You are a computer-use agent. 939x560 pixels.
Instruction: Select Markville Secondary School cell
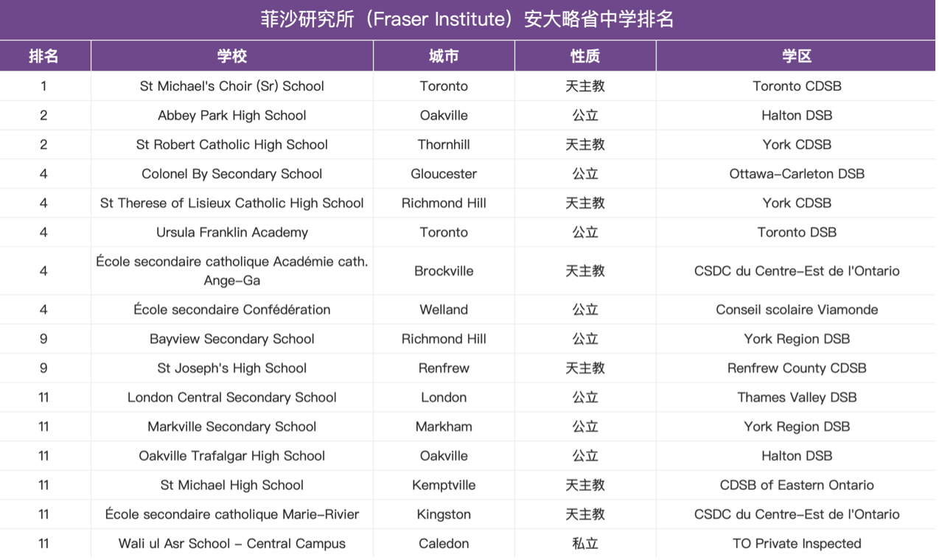(232, 427)
